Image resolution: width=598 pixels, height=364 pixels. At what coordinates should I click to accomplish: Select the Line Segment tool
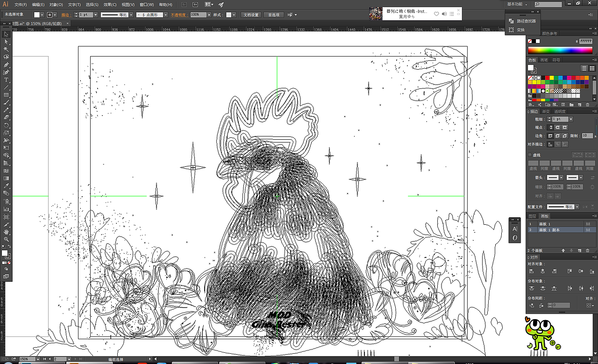pyautogui.click(x=7, y=87)
